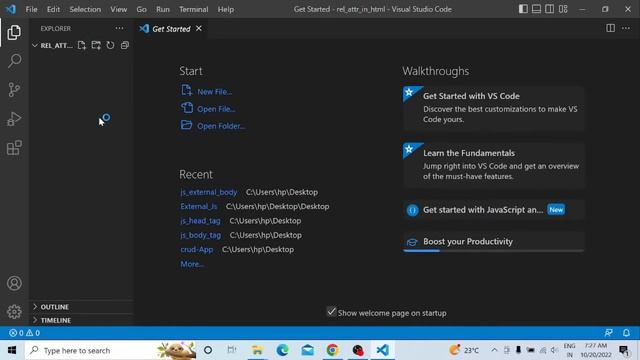The width and height of the screenshot is (640, 360).
Task: Open Explorer views and more actions menu
Action: click(119, 28)
